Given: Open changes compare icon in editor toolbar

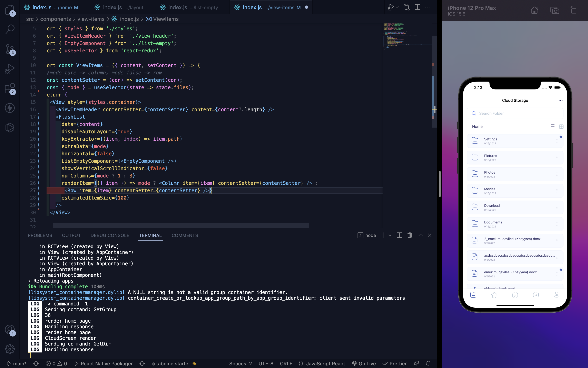Looking at the screenshot, I should point(406,7).
